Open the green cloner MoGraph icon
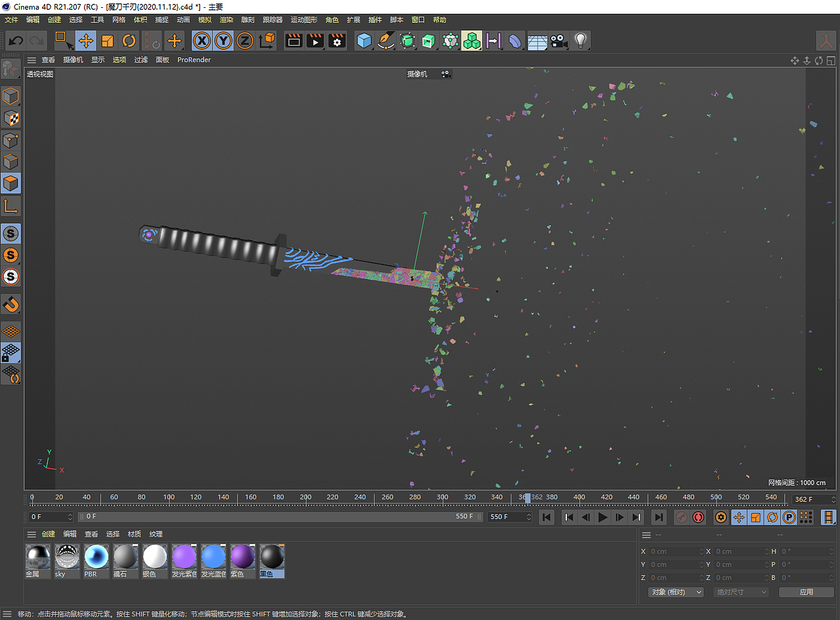This screenshot has height=620, width=840. click(472, 41)
